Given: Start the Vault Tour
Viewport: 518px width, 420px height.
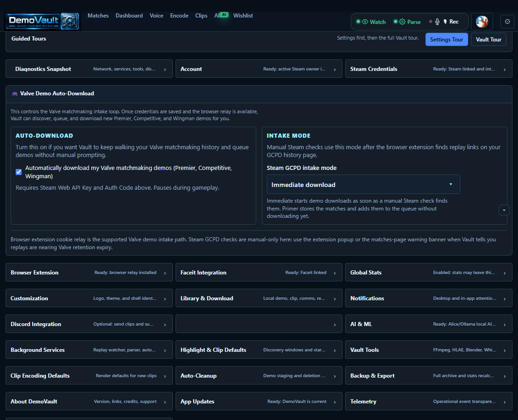Looking at the screenshot, I should pyautogui.click(x=488, y=40).
